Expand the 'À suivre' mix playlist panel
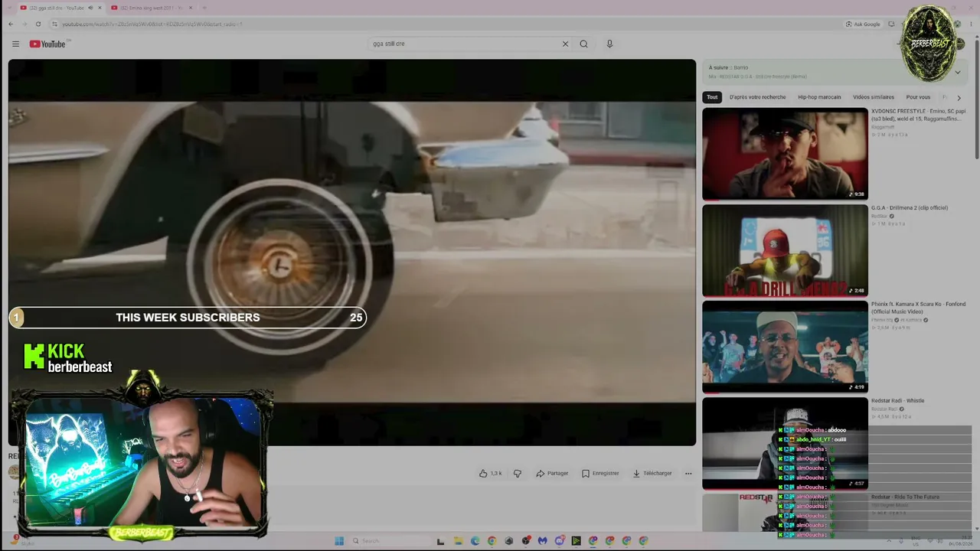This screenshot has width=980, height=551. 957,73
